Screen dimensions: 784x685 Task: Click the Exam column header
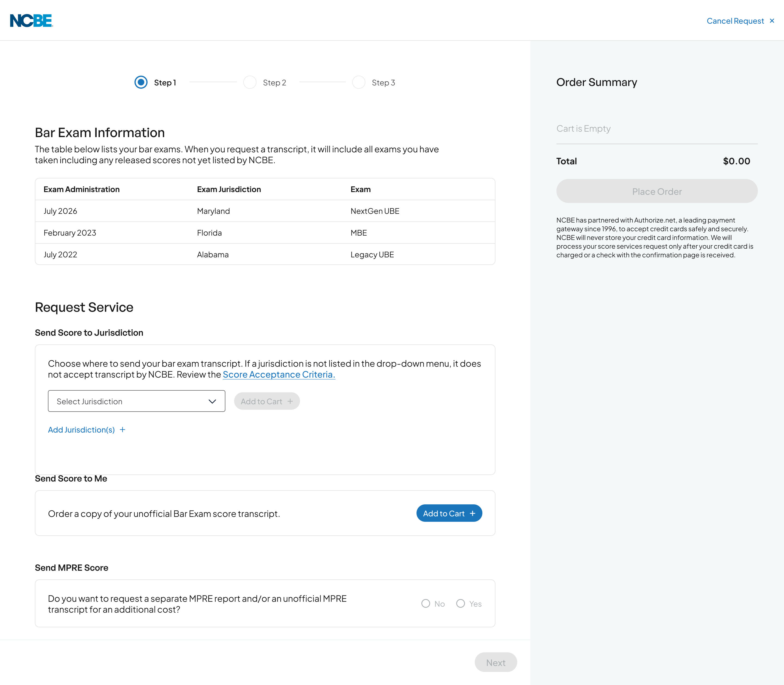(360, 189)
